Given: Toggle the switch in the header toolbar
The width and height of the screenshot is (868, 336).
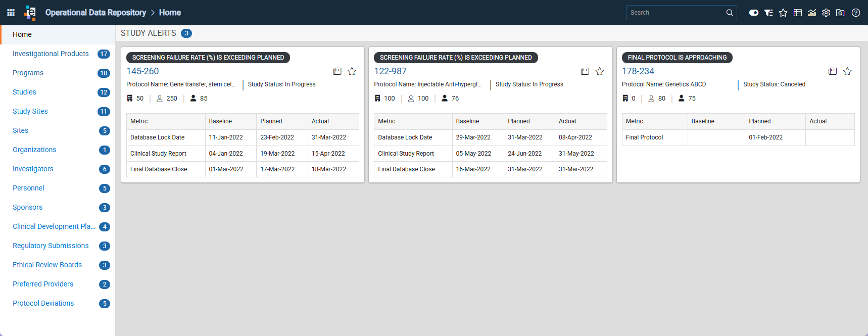Looking at the screenshot, I should pyautogui.click(x=754, y=13).
